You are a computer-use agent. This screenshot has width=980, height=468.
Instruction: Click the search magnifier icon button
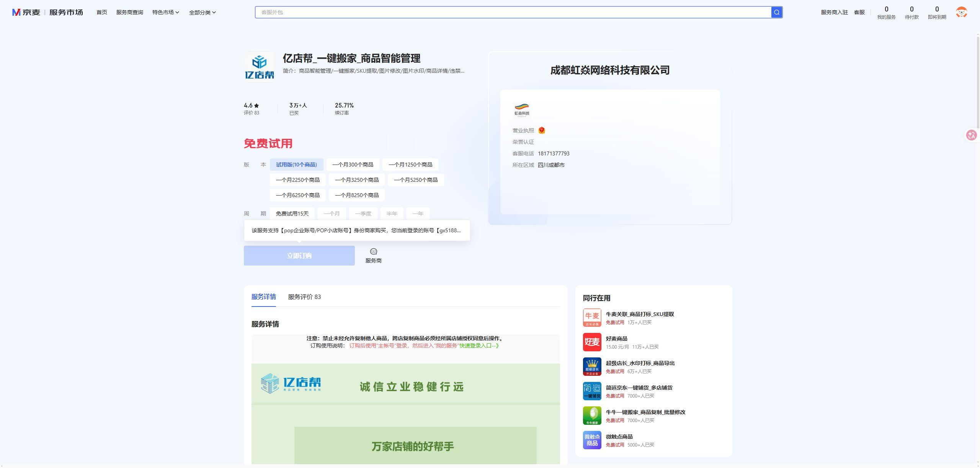tap(776, 12)
